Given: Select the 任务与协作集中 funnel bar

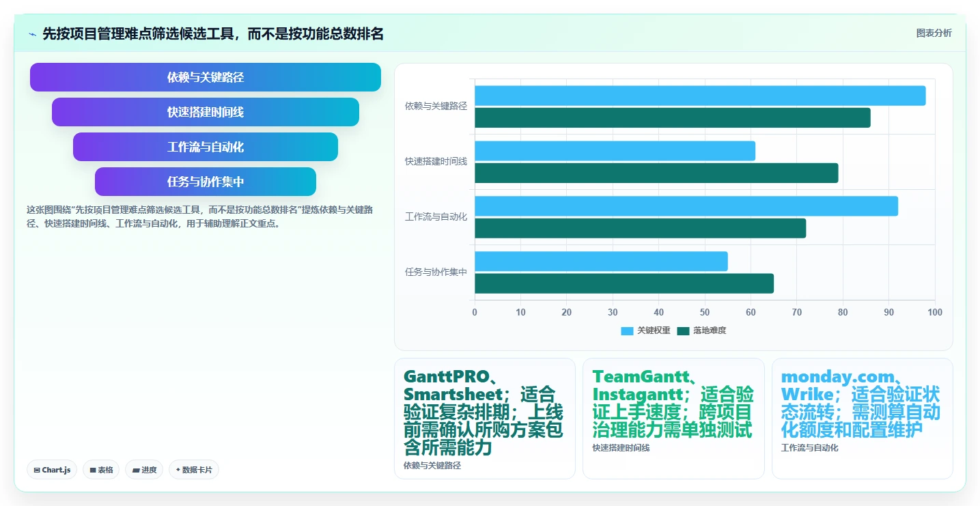Looking at the screenshot, I should point(206,182).
